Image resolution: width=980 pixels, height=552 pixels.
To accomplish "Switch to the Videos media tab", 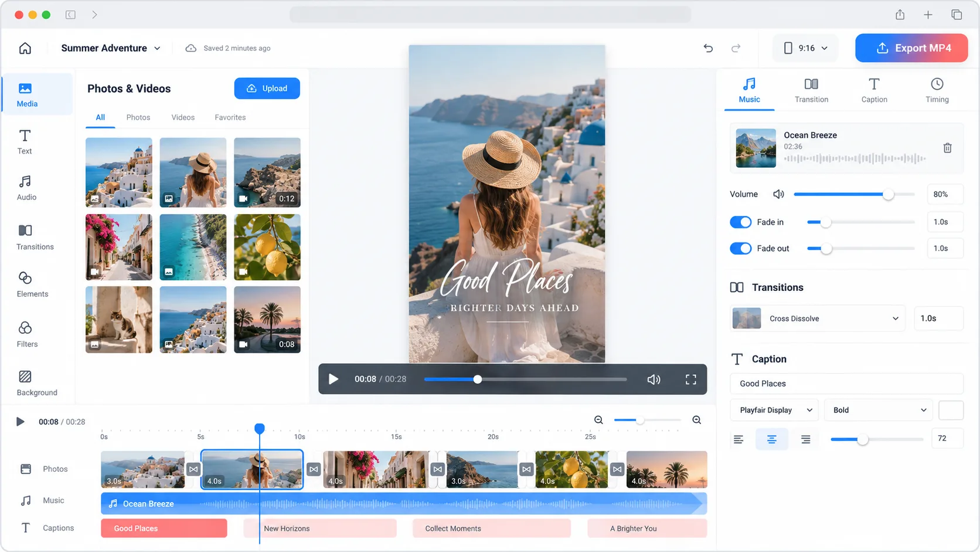I will [183, 117].
